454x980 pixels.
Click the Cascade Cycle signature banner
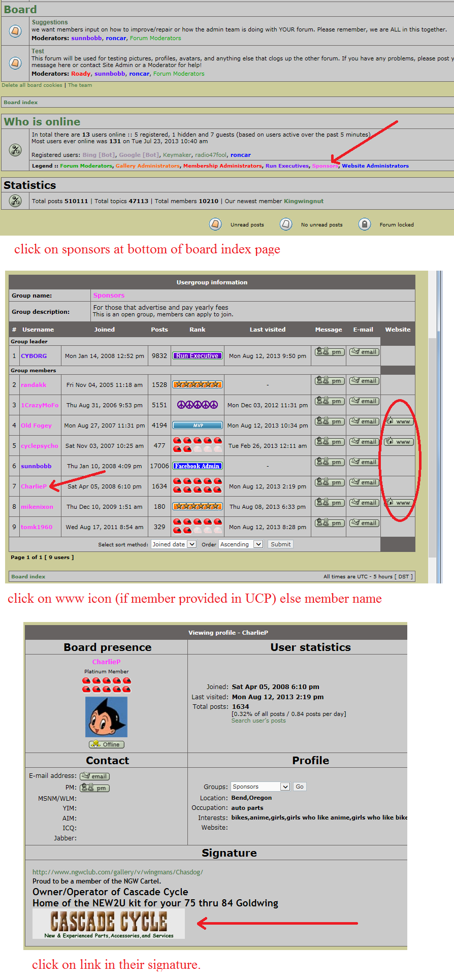coord(109,924)
